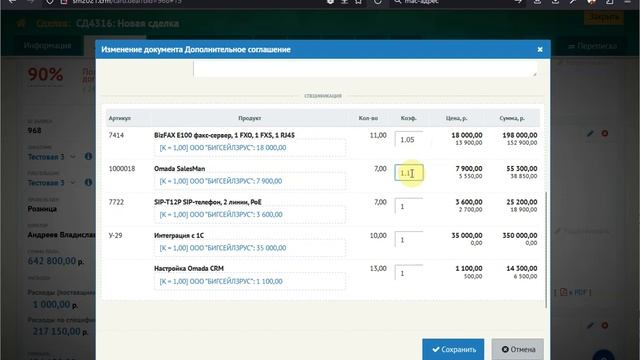The image size is (640, 360).
Task: Click upper pencil edit icon on right
Action: [x=590, y=133]
